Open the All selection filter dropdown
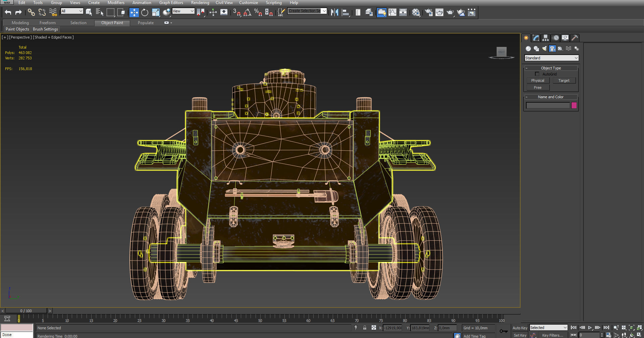The height and width of the screenshot is (338, 644). (72, 11)
